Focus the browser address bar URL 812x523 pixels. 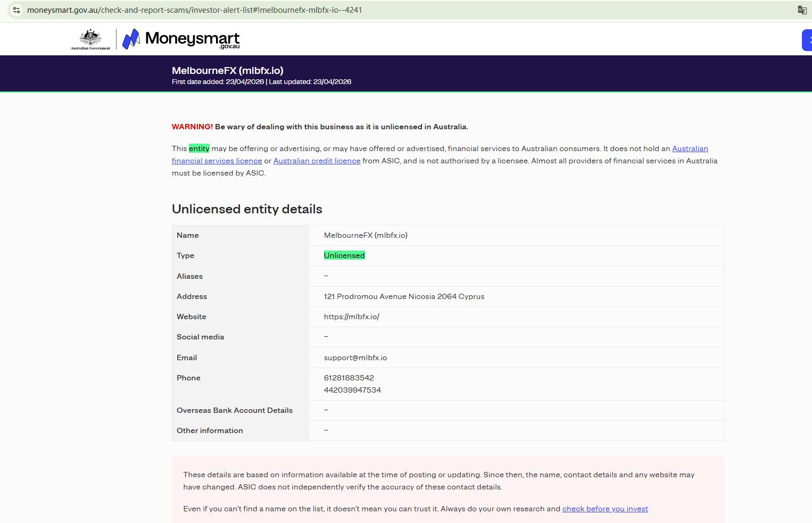pyautogui.click(x=195, y=10)
